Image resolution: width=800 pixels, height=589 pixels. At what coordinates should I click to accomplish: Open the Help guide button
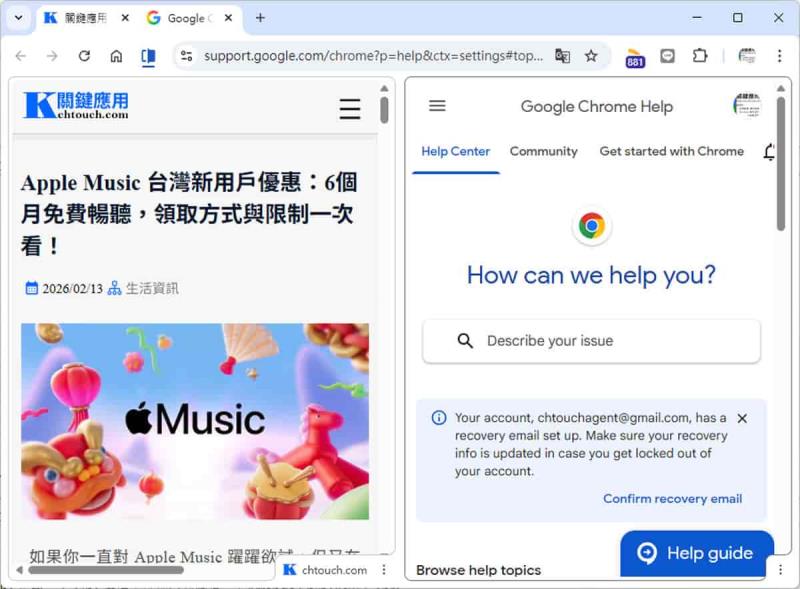coord(697,552)
